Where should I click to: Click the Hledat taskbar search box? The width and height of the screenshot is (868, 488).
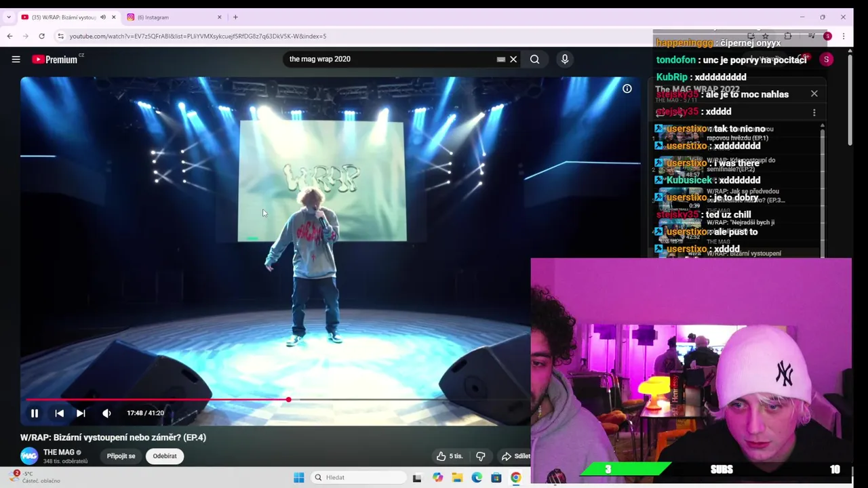(x=357, y=477)
